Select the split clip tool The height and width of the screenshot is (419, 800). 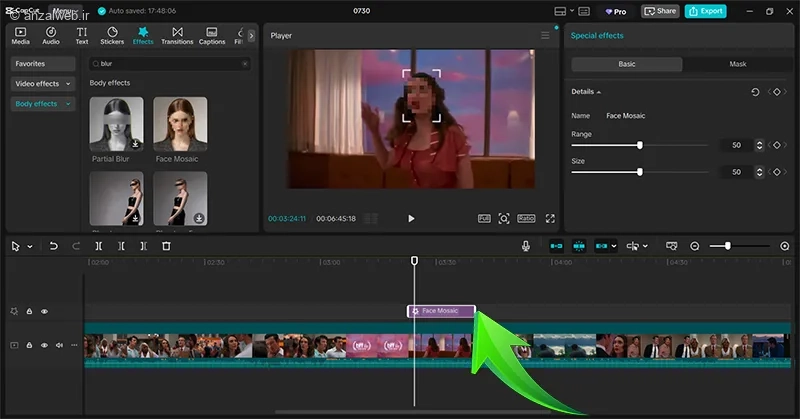[x=99, y=246]
